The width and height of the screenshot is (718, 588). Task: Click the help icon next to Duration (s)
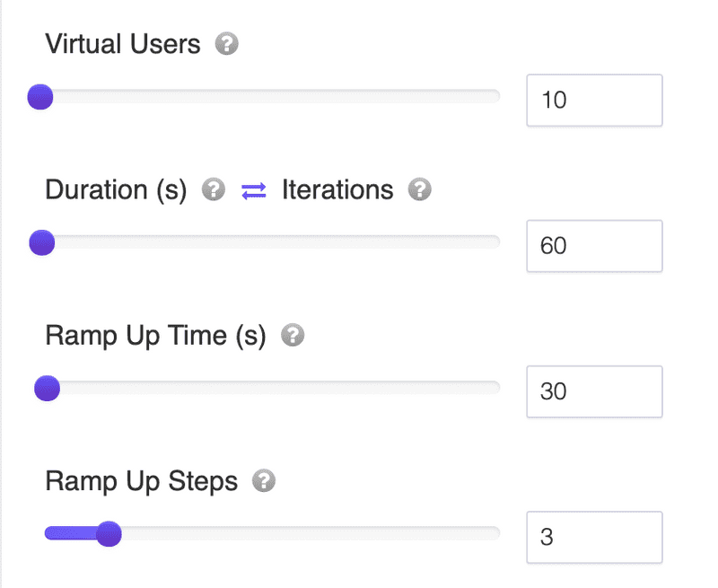point(213,189)
